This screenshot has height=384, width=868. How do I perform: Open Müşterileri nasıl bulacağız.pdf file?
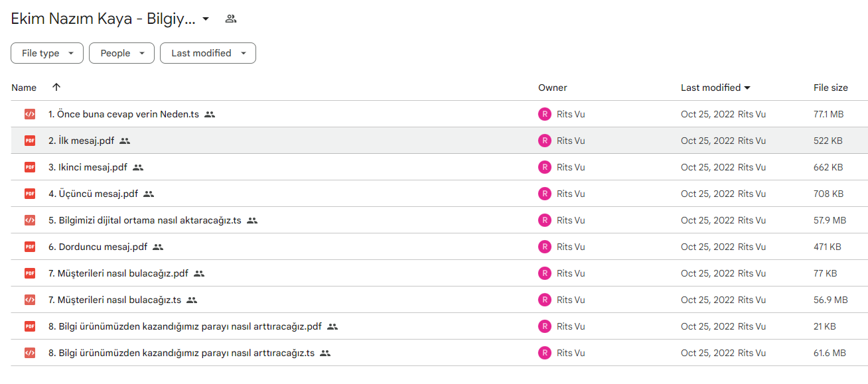[x=118, y=273]
